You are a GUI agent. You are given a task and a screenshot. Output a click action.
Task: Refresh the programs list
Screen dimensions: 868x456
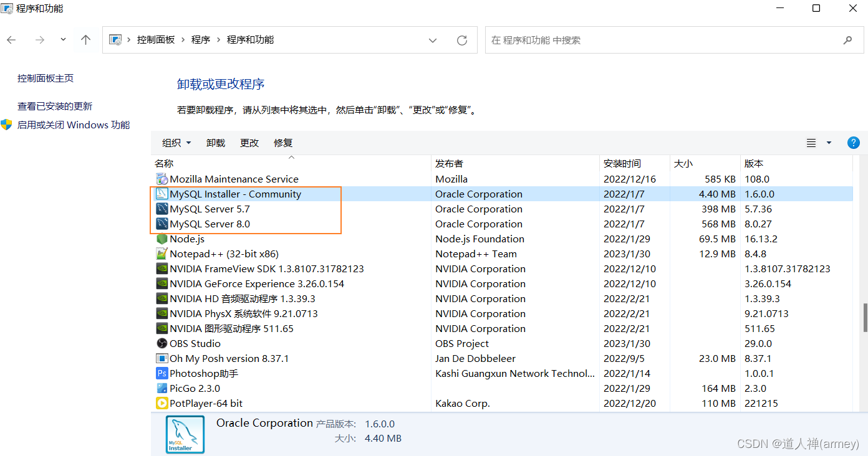[x=462, y=40]
